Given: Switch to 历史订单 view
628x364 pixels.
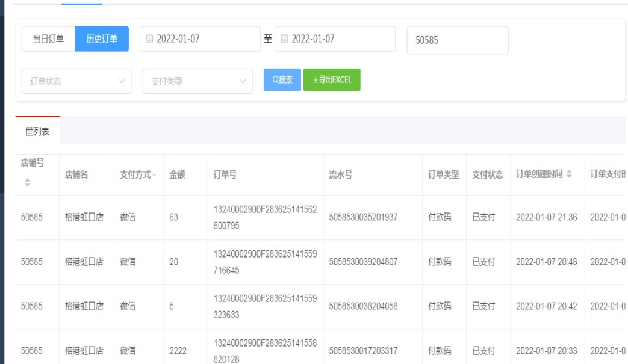Looking at the screenshot, I should pos(102,39).
